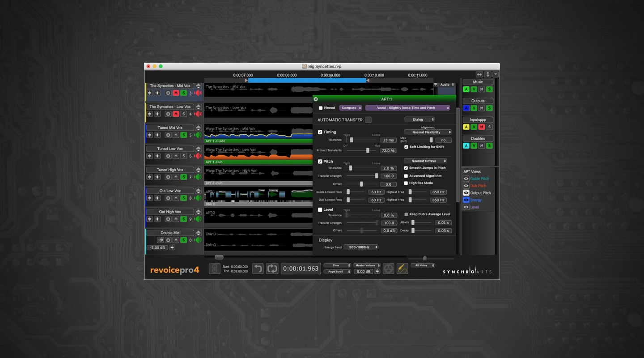This screenshot has height=358, width=644.
Task: Click the plus button beside 0.00 dB
Action: pos(377,272)
